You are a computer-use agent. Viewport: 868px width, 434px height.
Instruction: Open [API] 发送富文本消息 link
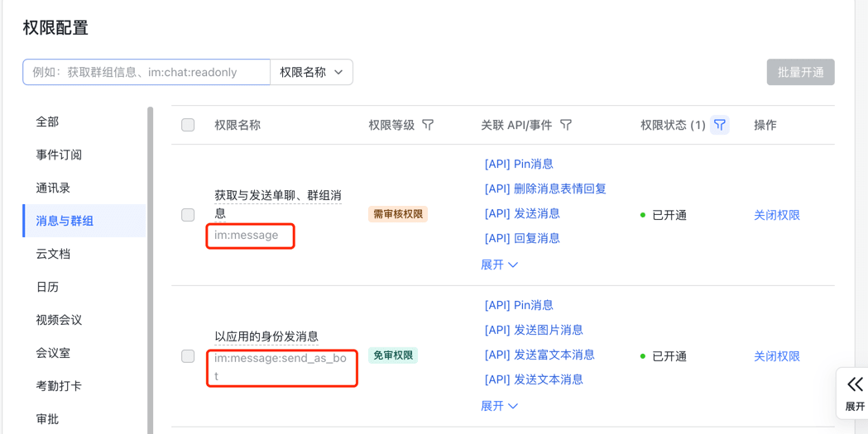tap(540, 355)
